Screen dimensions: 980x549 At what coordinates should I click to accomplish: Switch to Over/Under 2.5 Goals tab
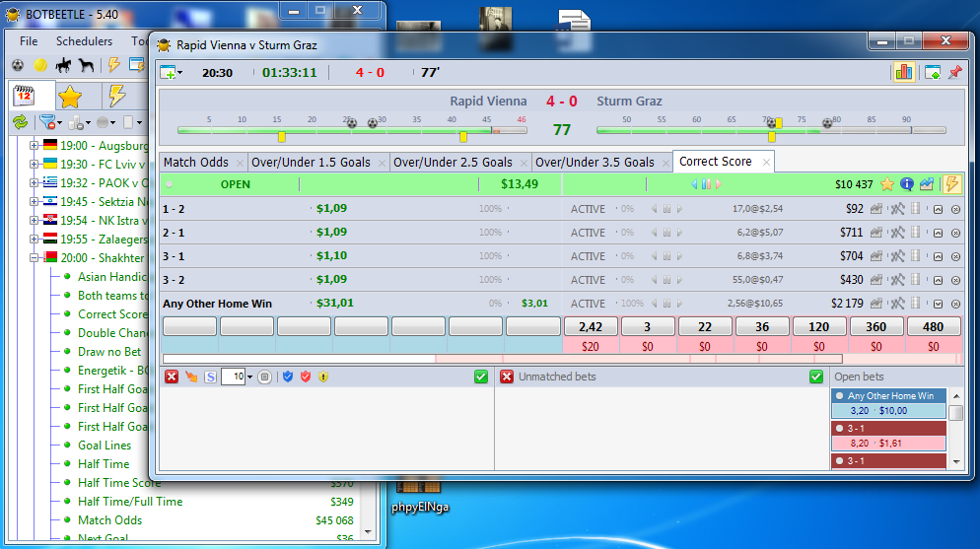tap(454, 163)
